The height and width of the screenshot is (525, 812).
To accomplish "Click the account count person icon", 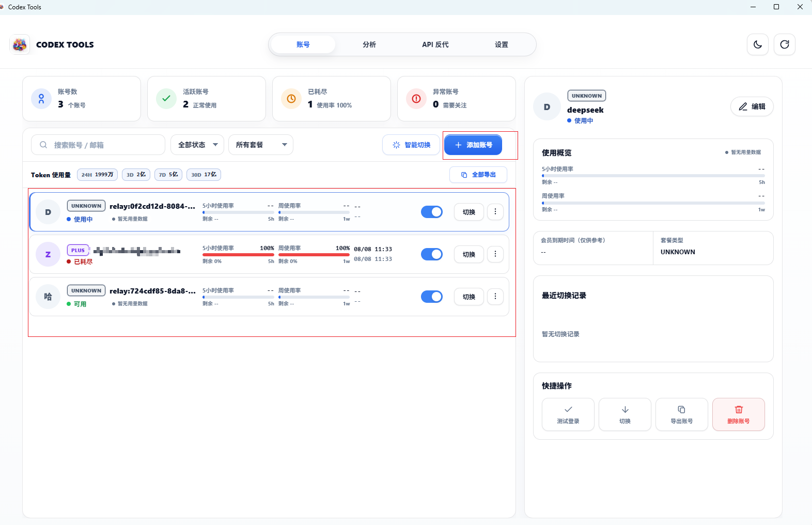I will tap(41, 99).
